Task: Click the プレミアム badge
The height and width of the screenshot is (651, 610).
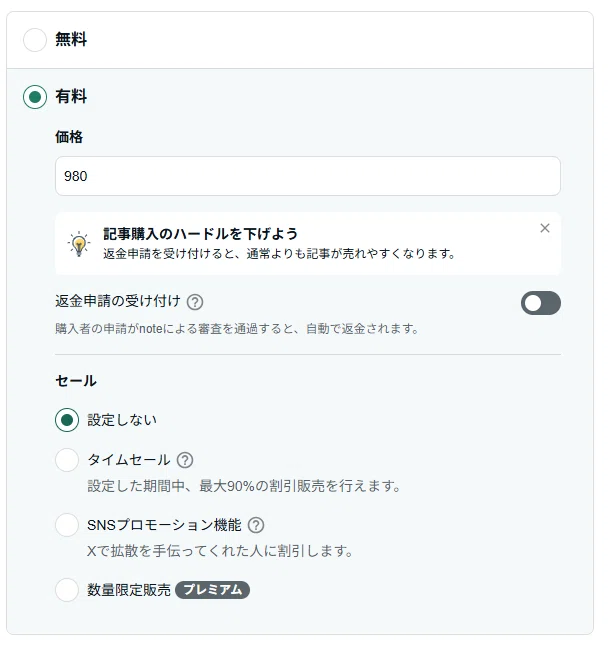Action: [x=212, y=590]
